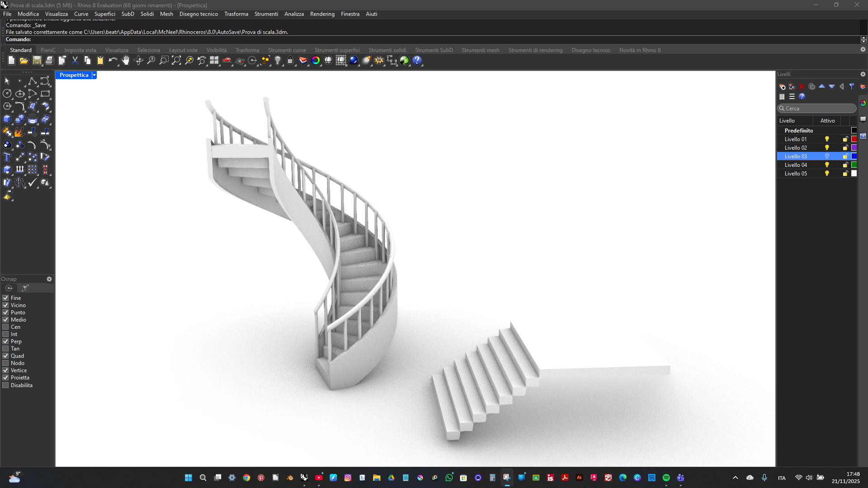This screenshot has width=868, height=488.
Task: Click the Cerca search field in Livelli
Action: (x=816, y=109)
